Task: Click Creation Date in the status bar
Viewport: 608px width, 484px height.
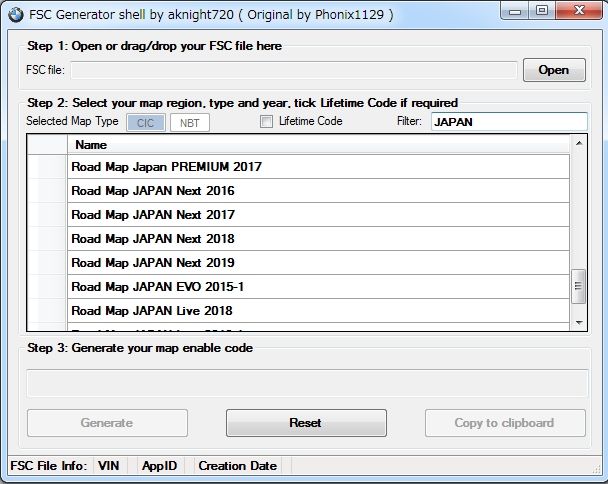Action: pyautogui.click(x=238, y=465)
